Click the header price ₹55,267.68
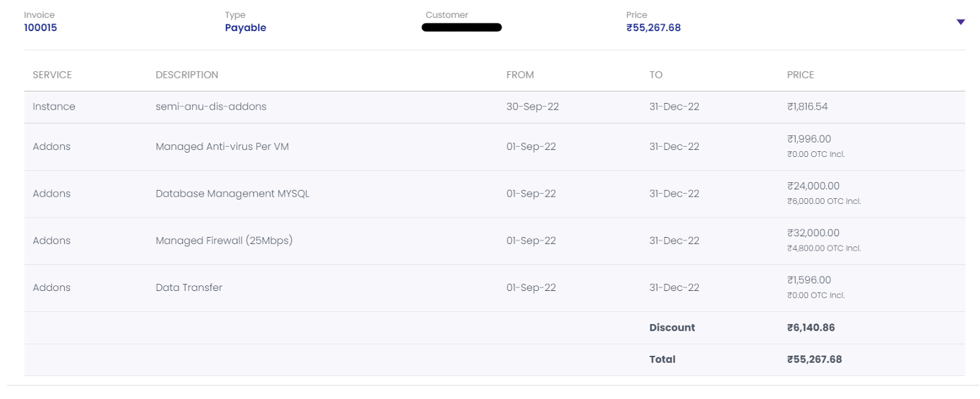 coord(653,28)
